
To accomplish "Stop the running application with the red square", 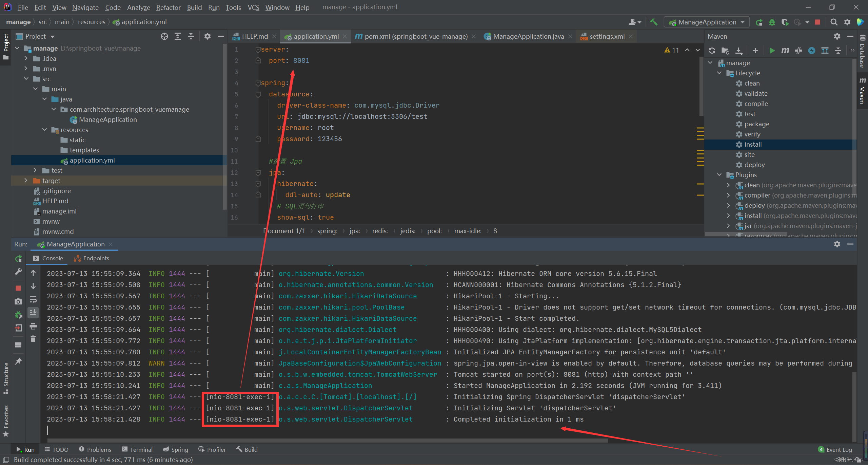I will tap(817, 22).
